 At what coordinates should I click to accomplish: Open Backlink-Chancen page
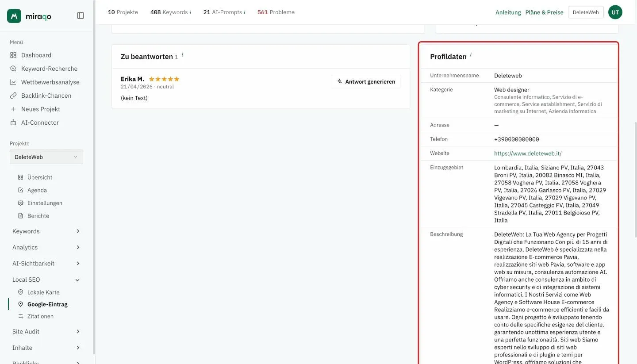click(46, 96)
